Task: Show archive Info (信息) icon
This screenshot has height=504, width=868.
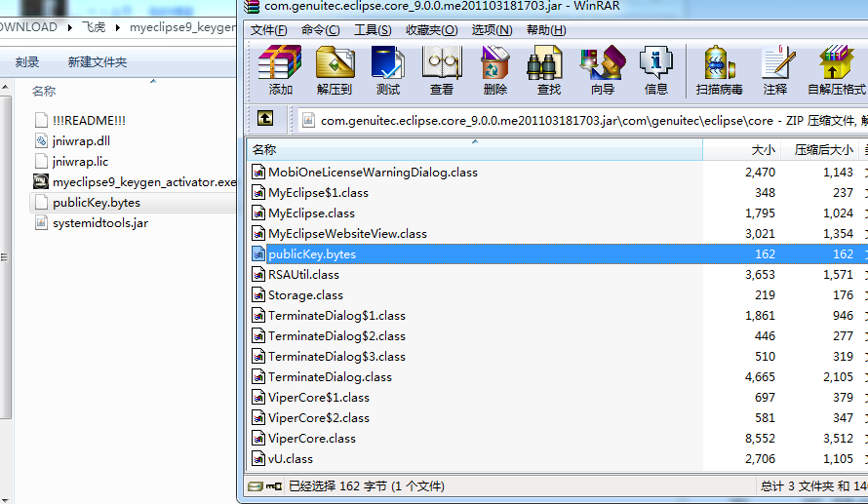Action: coord(656,62)
